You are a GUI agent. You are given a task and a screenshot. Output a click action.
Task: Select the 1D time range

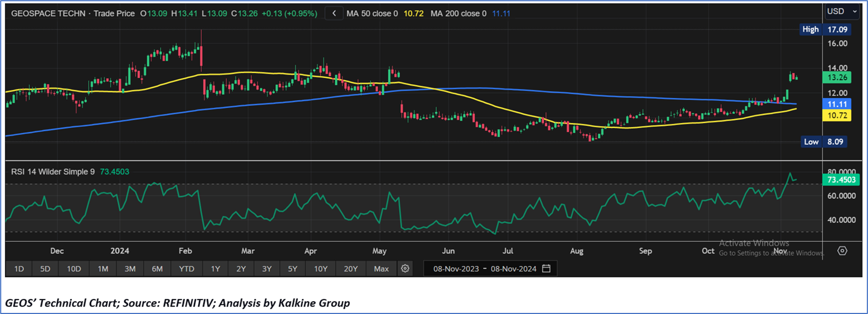click(x=19, y=269)
